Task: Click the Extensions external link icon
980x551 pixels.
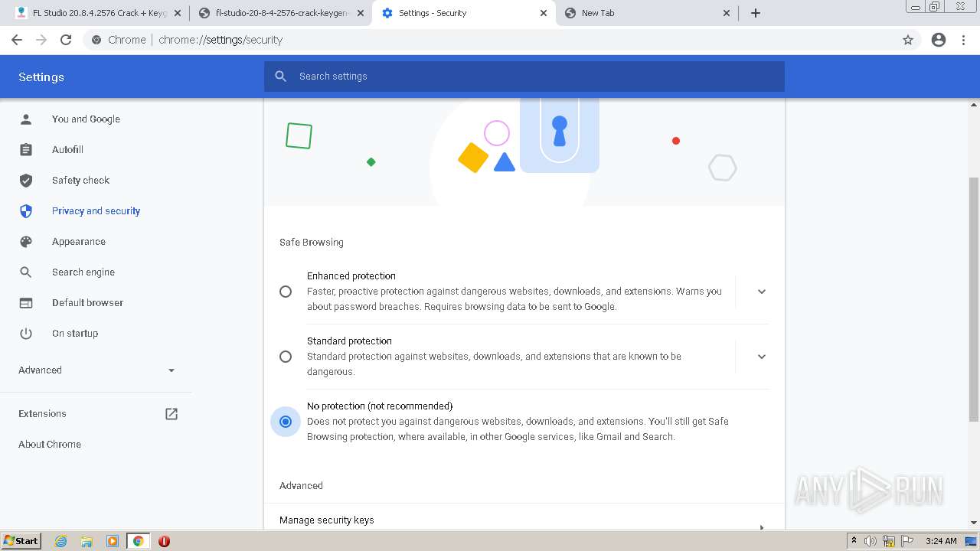Action: pos(171,414)
